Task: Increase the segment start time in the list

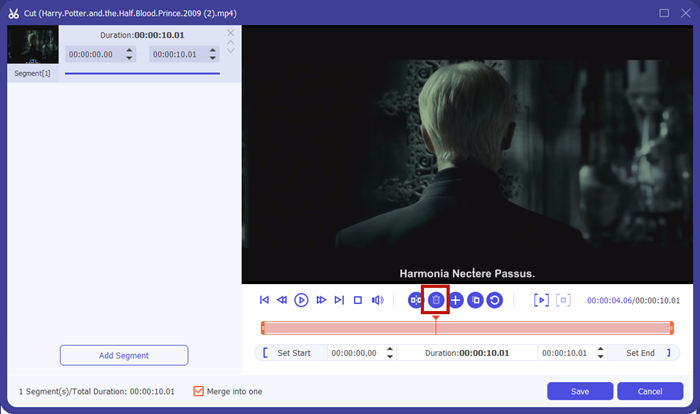Action: [x=129, y=50]
